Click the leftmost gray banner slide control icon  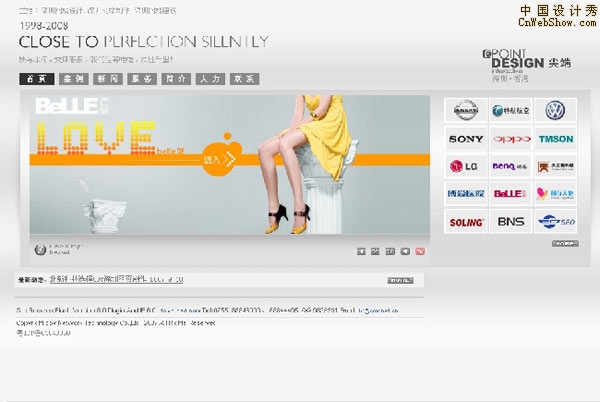click(361, 251)
